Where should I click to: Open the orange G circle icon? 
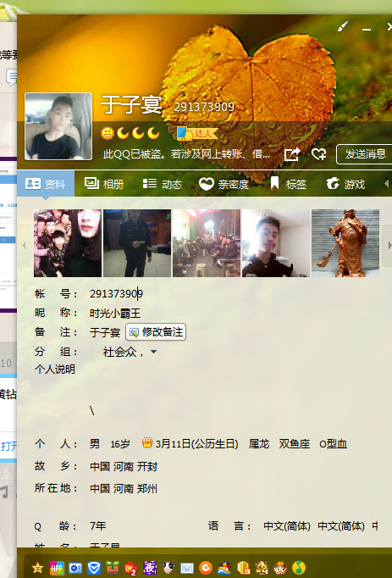point(206,568)
